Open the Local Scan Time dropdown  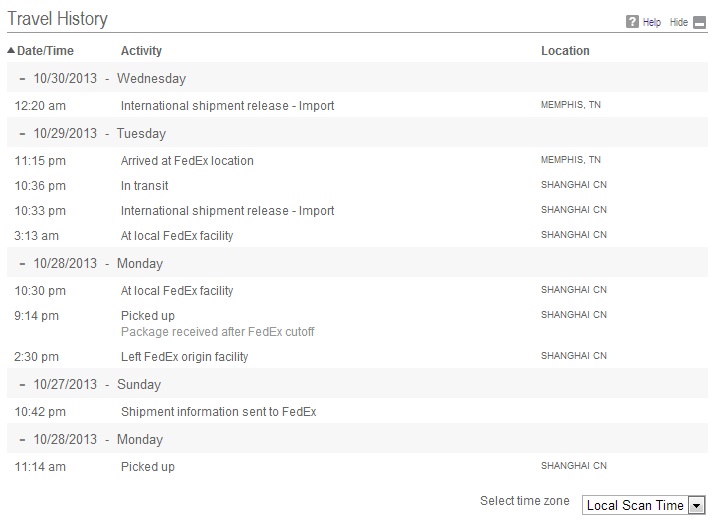(x=643, y=505)
